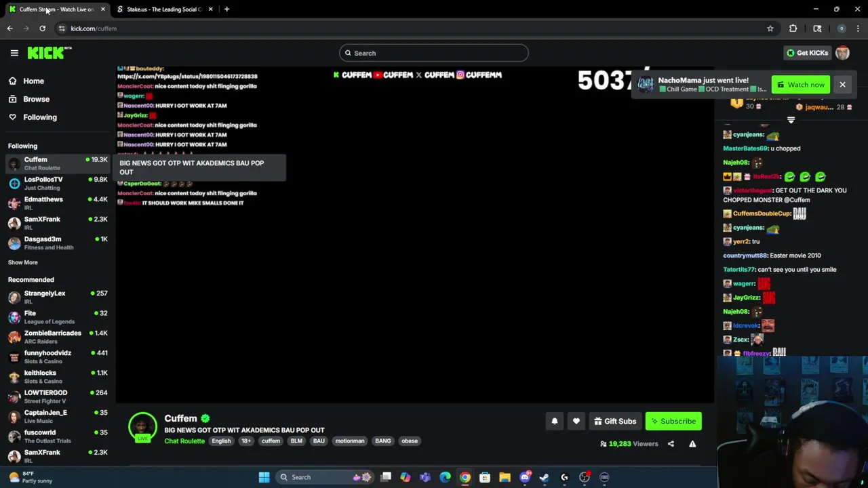868x488 pixels.
Task: Open the Chrome extensions puzzle icon
Action: pos(793,28)
